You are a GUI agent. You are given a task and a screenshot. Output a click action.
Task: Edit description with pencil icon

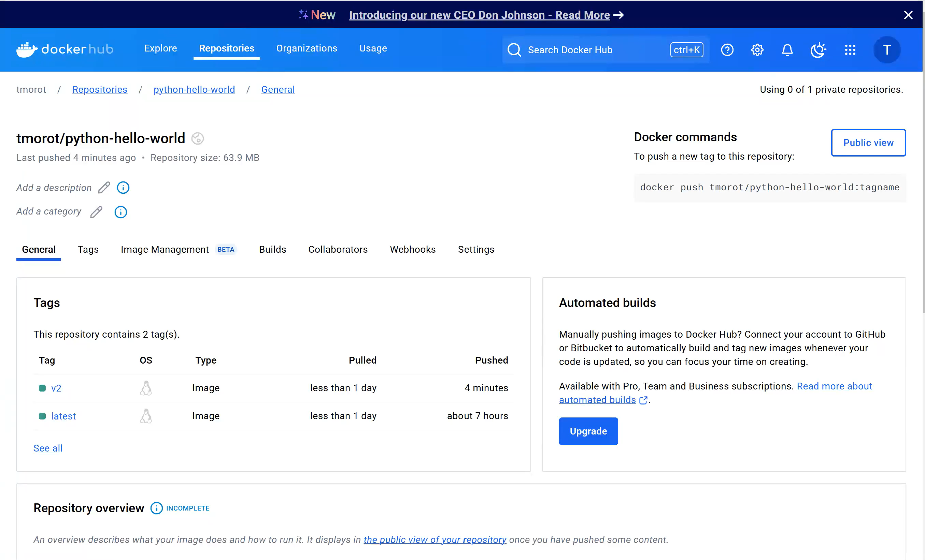pyautogui.click(x=104, y=188)
